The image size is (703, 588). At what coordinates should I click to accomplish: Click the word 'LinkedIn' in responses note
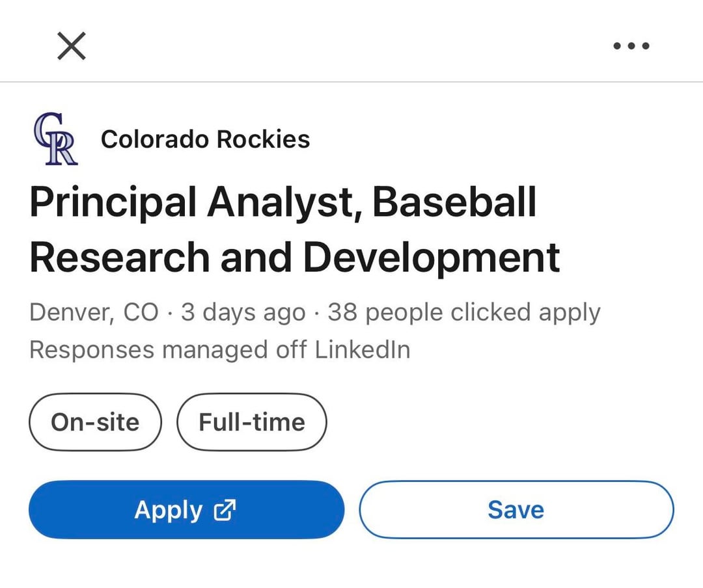tap(363, 350)
